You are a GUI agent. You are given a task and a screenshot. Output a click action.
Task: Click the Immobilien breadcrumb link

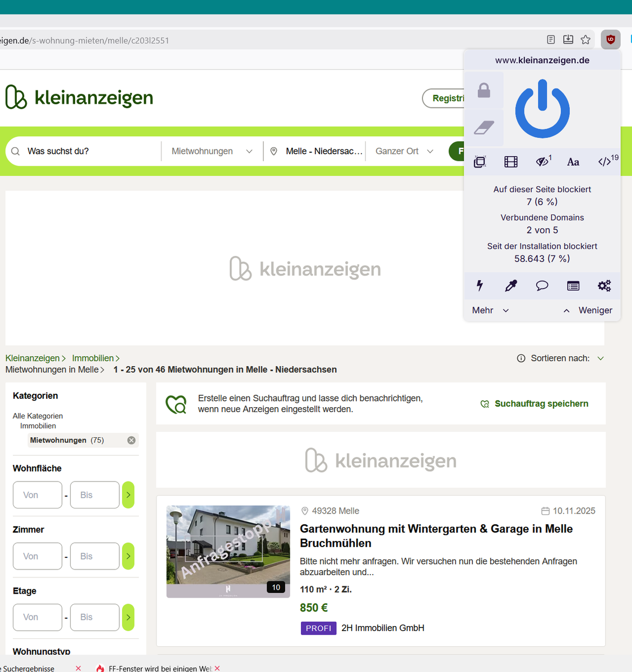pyautogui.click(x=93, y=358)
